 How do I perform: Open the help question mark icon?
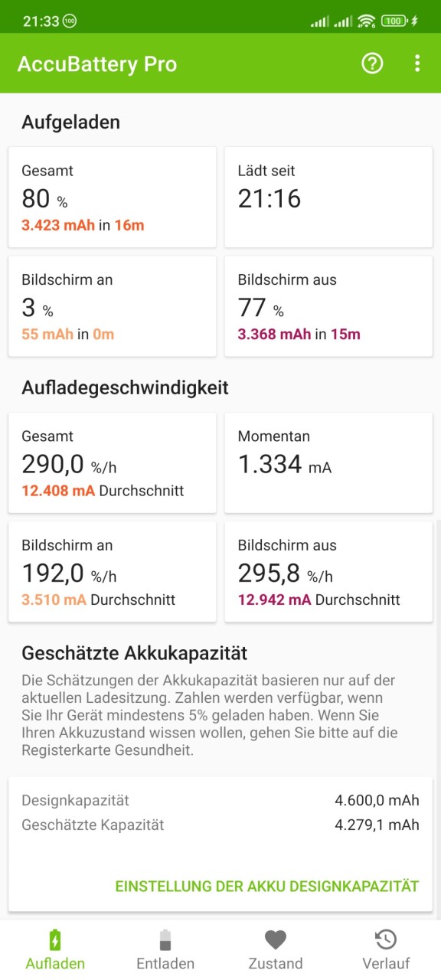click(x=372, y=64)
